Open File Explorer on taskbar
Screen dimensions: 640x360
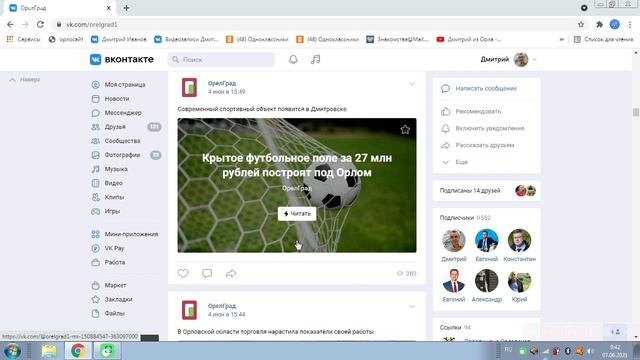click(49, 351)
